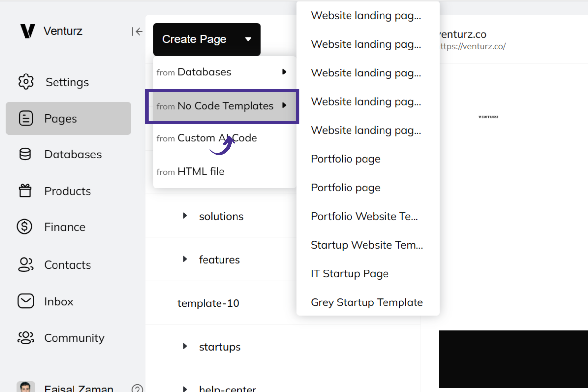Select the Grey Startup Template
The width and height of the screenshot is (588, 392).
click(x=368, y=302)
